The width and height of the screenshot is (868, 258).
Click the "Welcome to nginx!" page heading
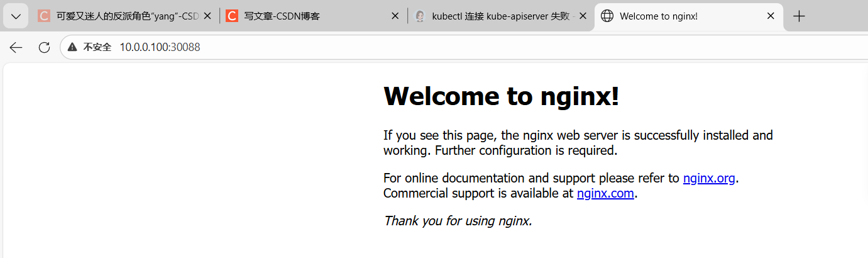click(x=502, y=96)
